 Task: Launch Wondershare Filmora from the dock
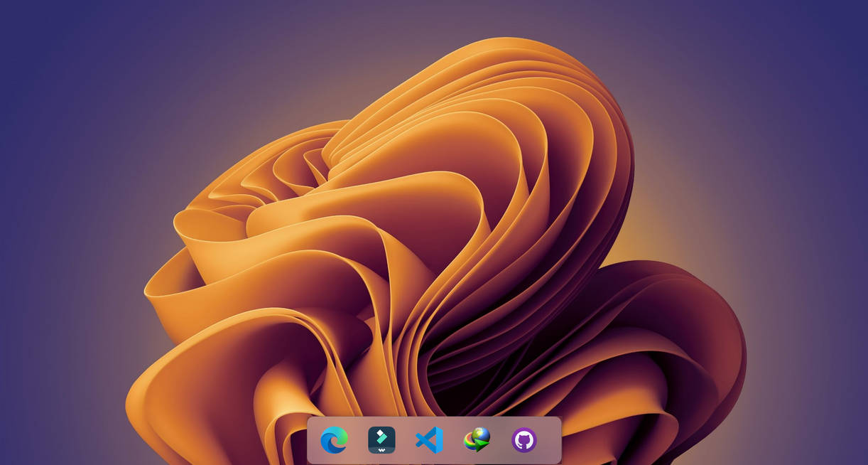[x=381, y=440]
